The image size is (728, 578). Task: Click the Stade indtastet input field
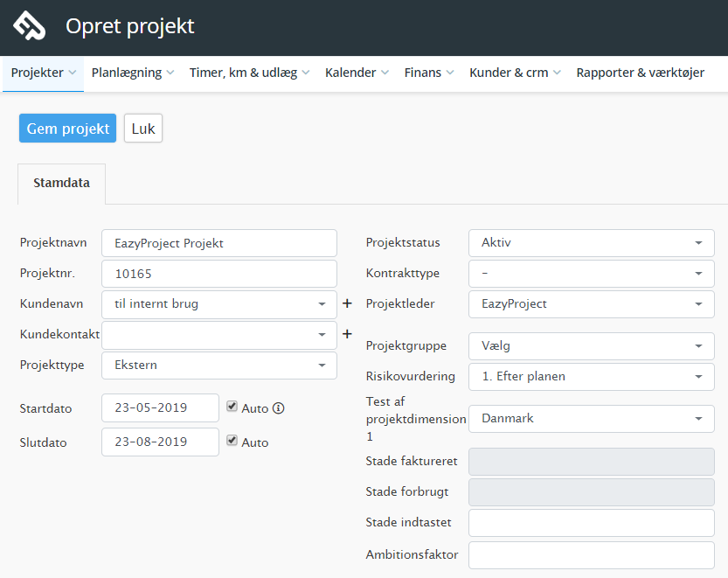(591, 523)
